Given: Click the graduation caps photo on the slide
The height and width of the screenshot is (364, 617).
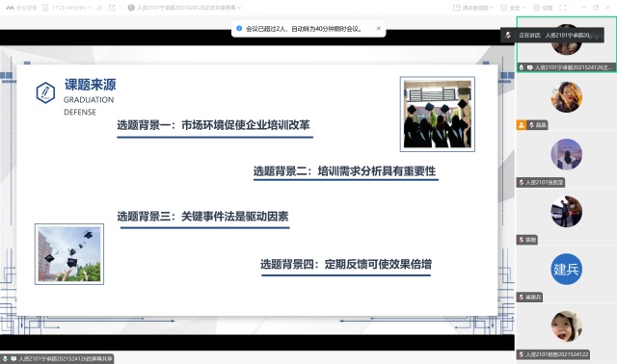Looking at the screenshot, I should tap(438, 114).
